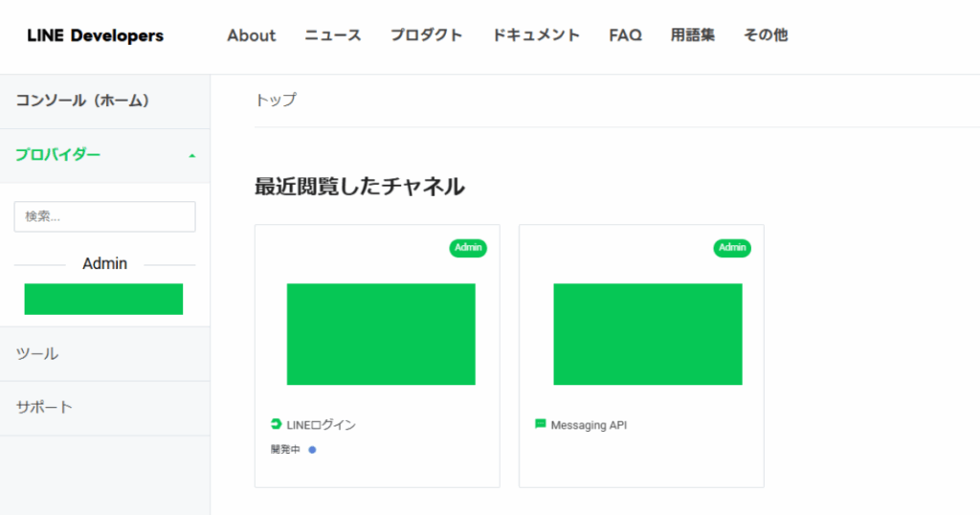Open the サポート sidebar item
This screenshot has height=515, width=980.
[105, 408]
